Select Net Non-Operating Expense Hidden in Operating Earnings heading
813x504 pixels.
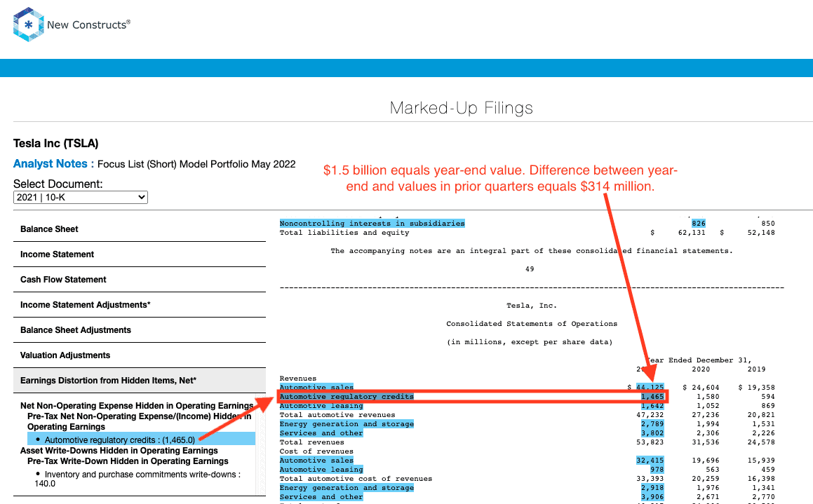click(x=137, y=406)
